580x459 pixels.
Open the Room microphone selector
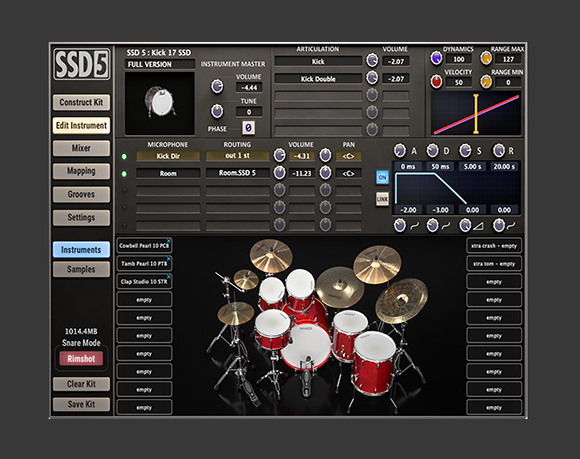[x=168, y=173]
